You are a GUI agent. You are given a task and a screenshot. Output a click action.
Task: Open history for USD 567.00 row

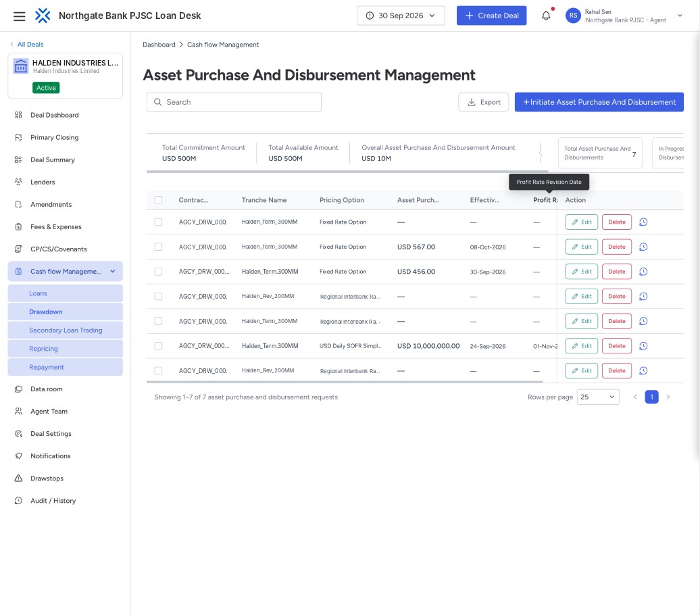pos(643,247)
